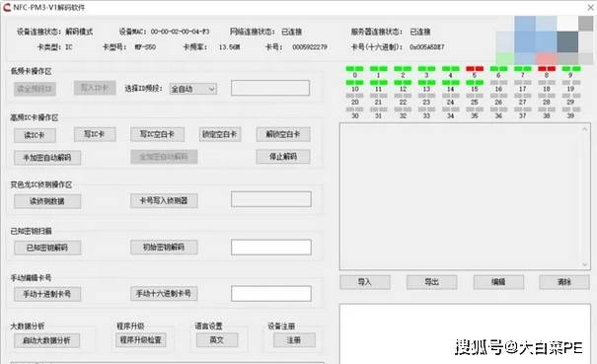Viewport: 597px width, 364px height.
Task: Click the 导出 export button
Action: point(432,282)
